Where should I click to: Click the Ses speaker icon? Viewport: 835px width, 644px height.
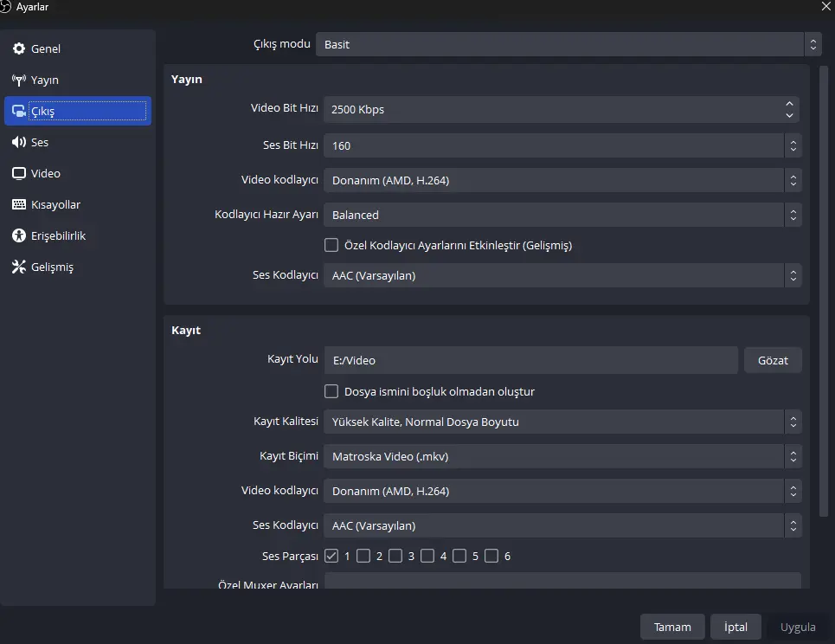(x=19, y=142)
